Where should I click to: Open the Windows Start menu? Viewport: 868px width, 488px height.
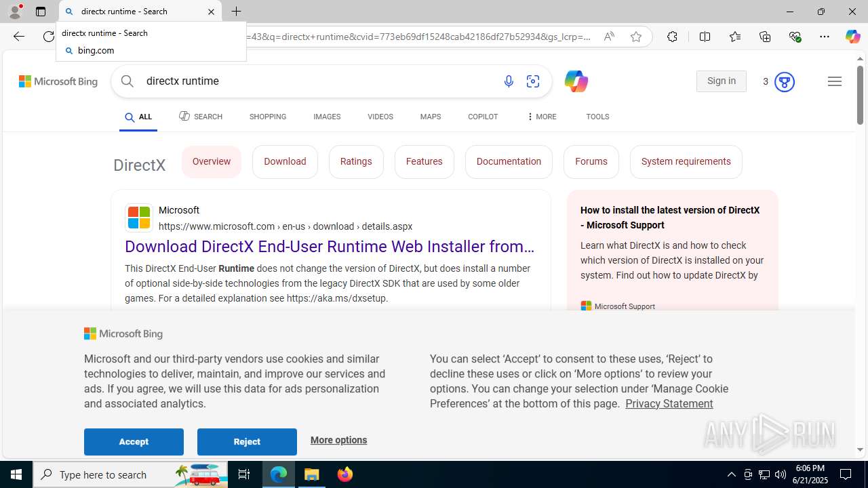point(16,474)
